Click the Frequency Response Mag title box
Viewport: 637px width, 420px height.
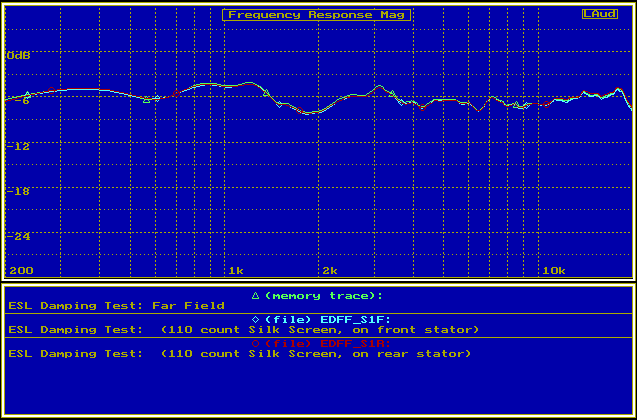316,15
